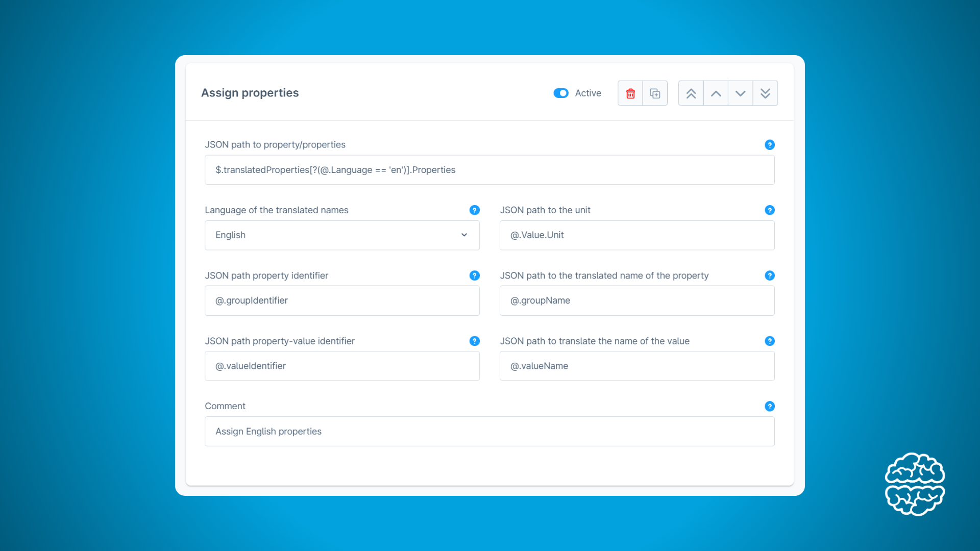Click the Comment field with Assign English properties

[489, 432]
